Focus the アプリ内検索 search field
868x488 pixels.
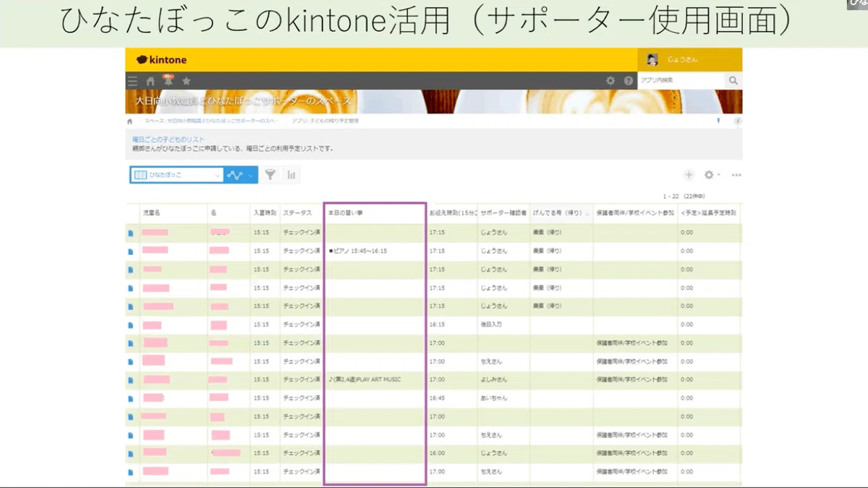[x=681, y=80]
